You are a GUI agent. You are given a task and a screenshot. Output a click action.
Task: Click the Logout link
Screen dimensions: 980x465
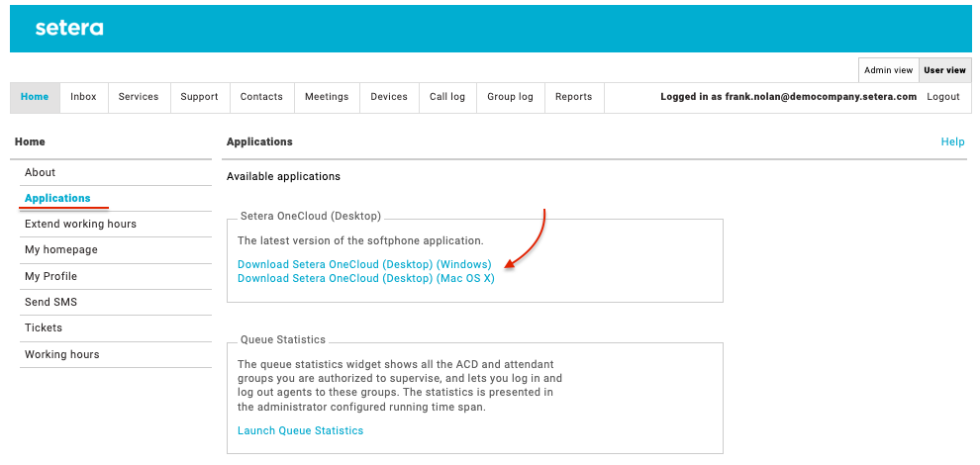coord(943,97)
